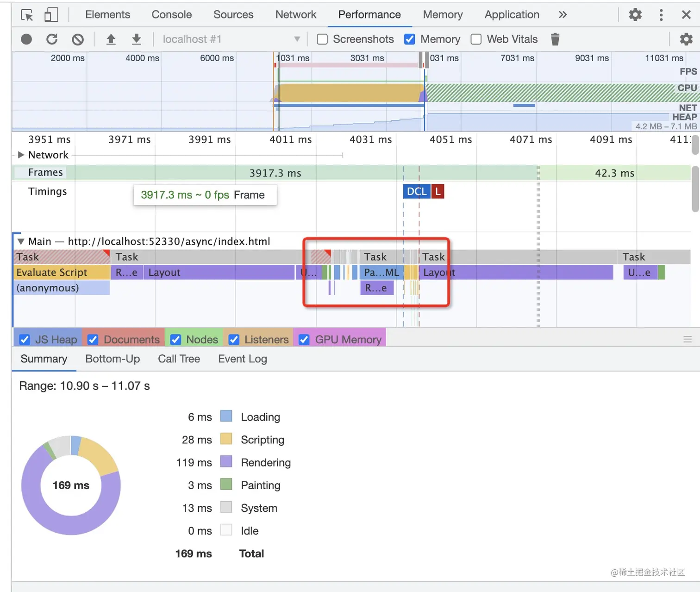Toggle the GPU Memory counter checkbox
This screenshot has height=592, width=700.
[304, 340]
